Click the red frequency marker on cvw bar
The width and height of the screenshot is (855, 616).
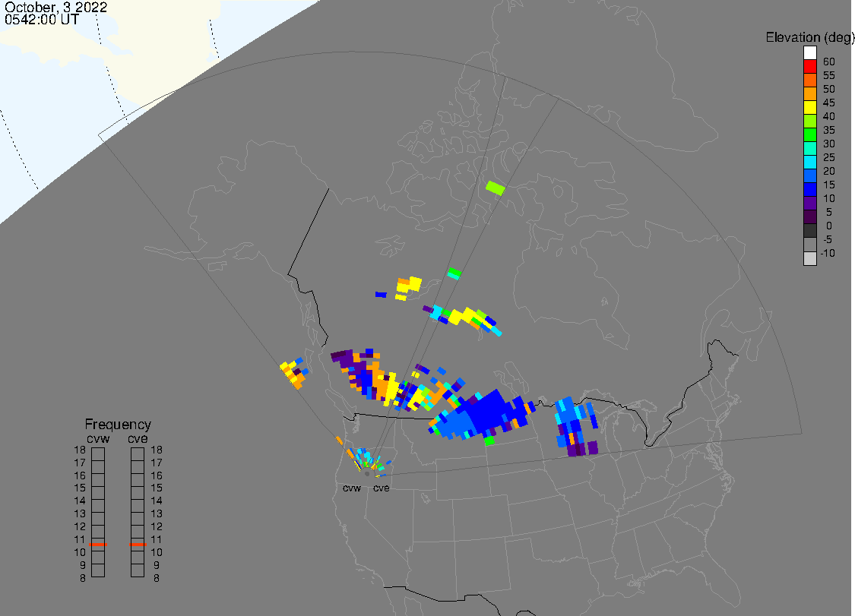point(98,544)
